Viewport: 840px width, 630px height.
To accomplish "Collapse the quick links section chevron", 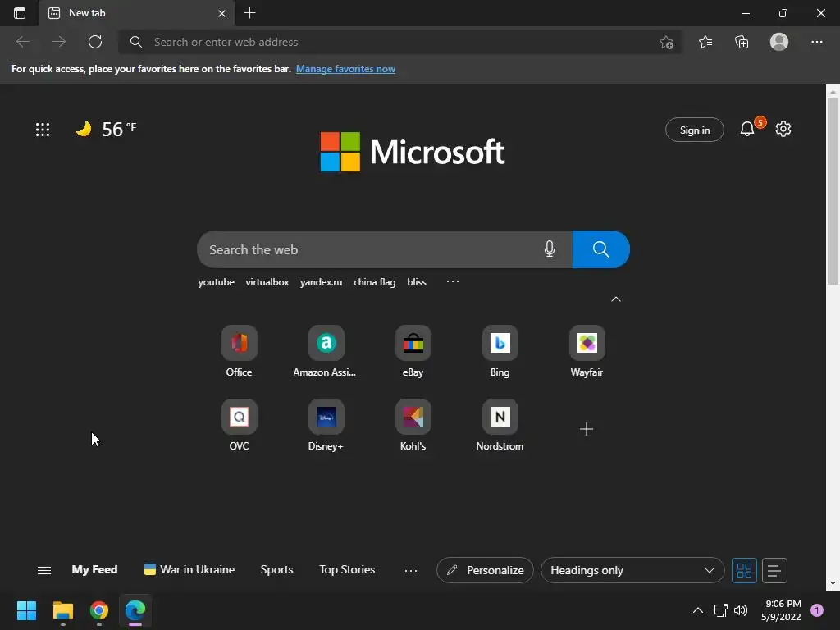I will (x=616, y=299).
